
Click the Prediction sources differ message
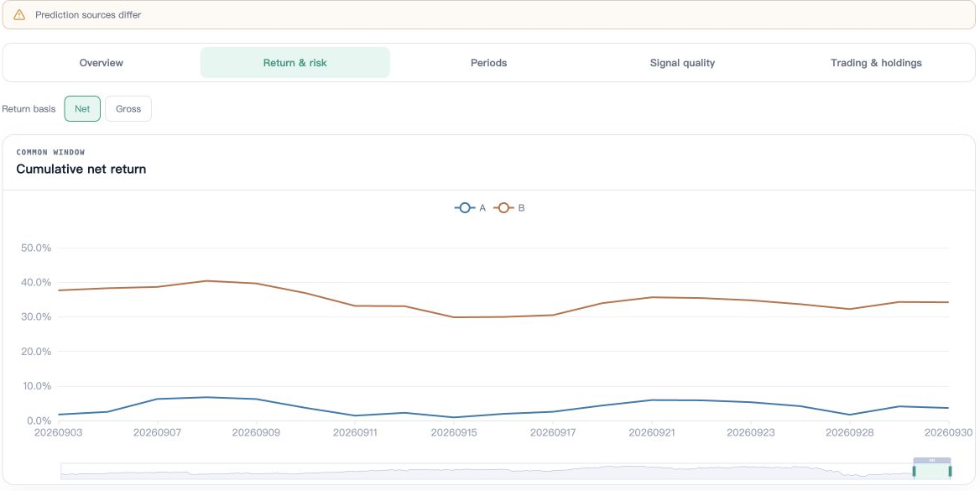[88, 14]
